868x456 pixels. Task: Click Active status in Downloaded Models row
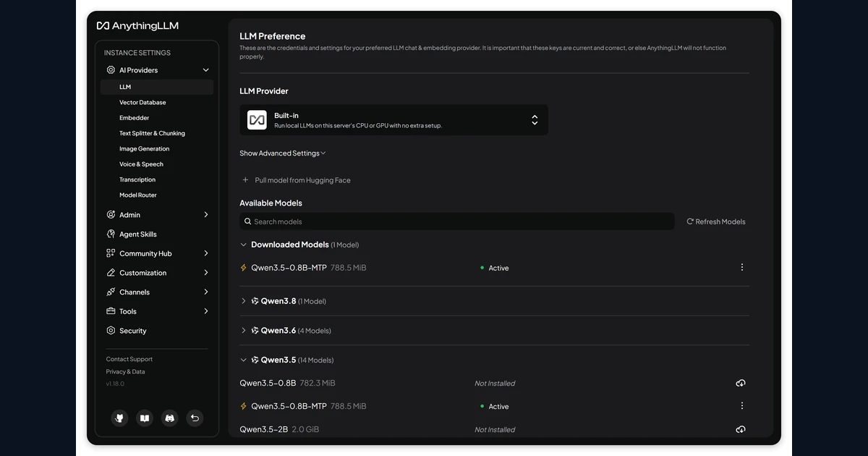click(x=495, y=268)
